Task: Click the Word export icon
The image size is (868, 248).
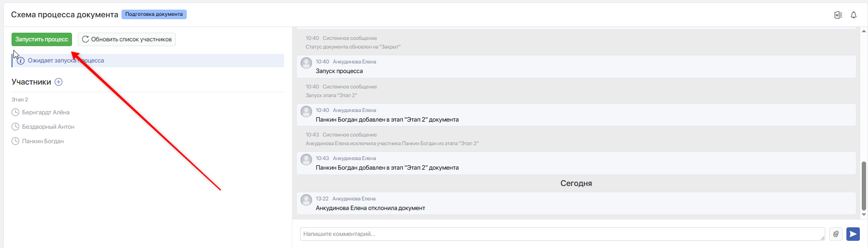Action: click(838, 15)
